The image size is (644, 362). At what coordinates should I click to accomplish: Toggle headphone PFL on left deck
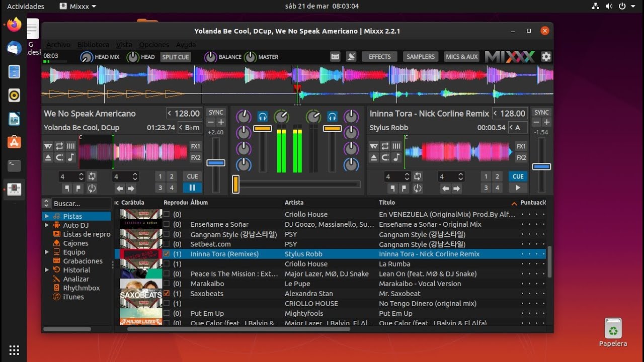[x=262, y=117]
